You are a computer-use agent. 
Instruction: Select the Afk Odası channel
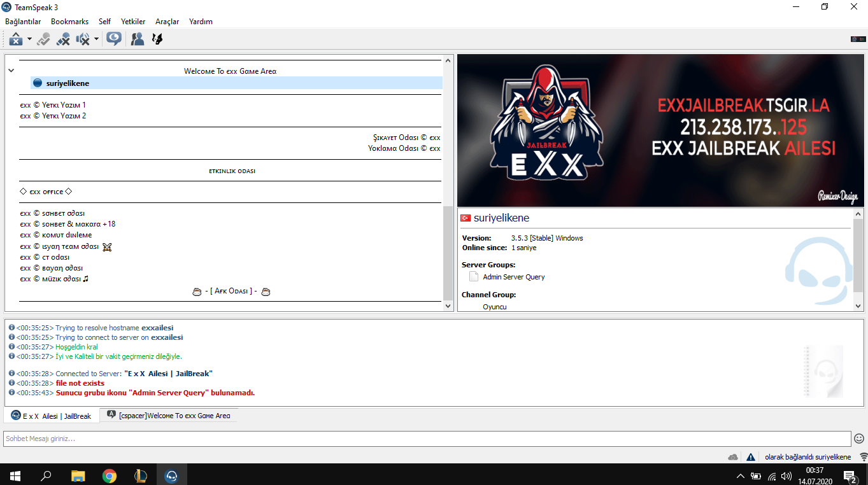[230, 292]
